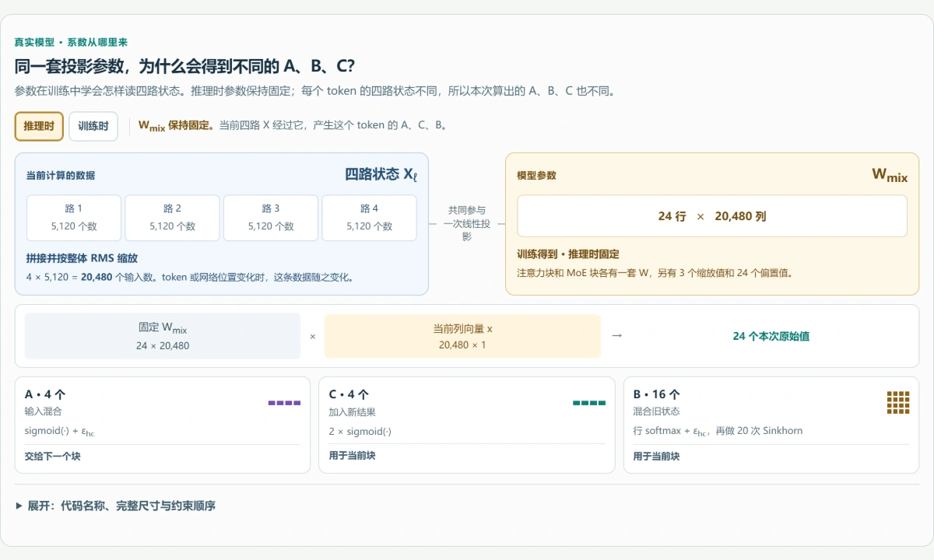This screenshot has height=560, width=934.
Task: Click the 路 2 state card
Action: (x=173, y=217)
